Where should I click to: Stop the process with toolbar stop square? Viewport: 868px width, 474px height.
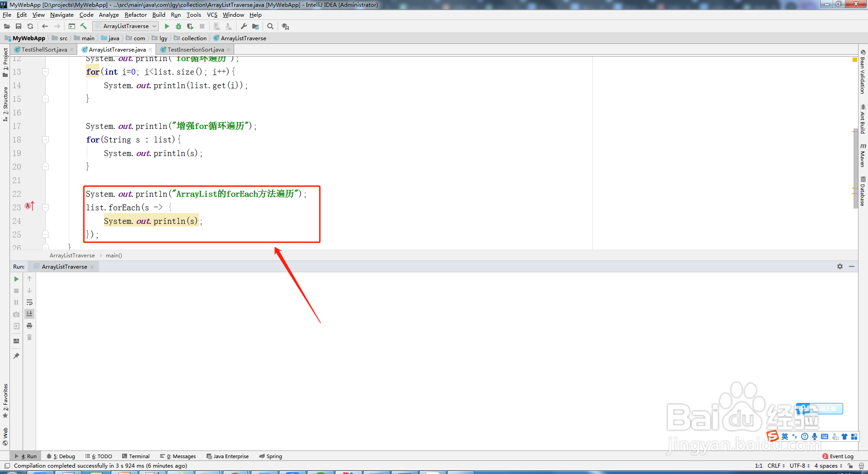coord(202,27)
